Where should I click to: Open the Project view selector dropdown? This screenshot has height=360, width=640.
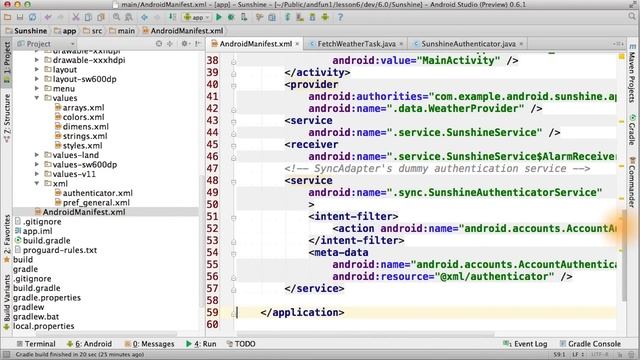[46, 44]
